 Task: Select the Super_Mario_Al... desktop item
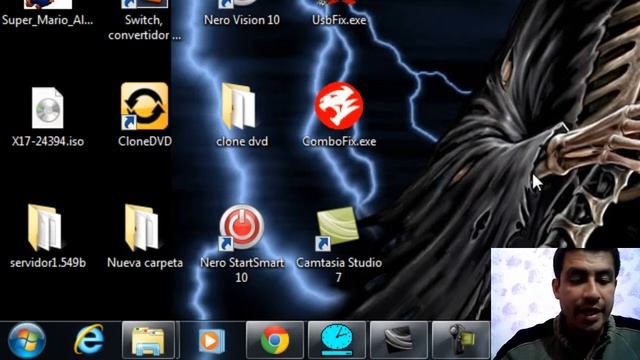[x=48, y=12]
